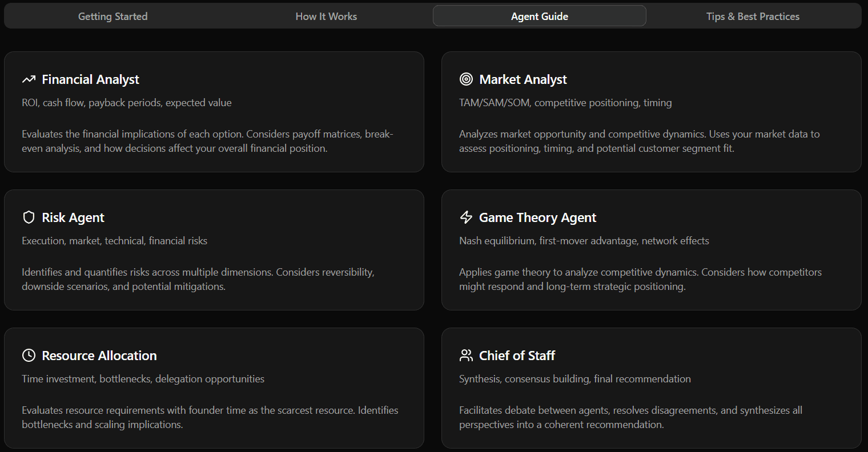Viewport: 868px width, 452px height.
Task: Switch to the Getting Started tab
Action: (x=112, y=16)
